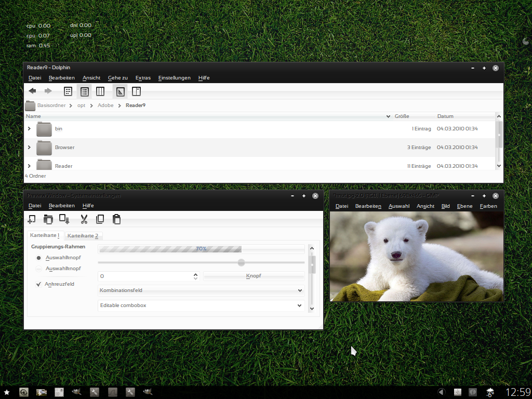Expand the Editable combobox list
This screenshot has height=399, width=532.
300,305
